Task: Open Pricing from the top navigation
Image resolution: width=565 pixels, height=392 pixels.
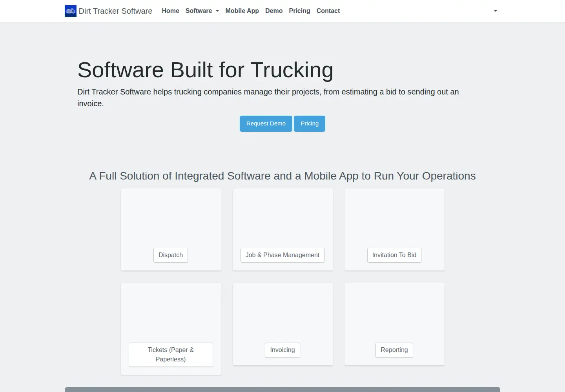Action: coord(299,11)
